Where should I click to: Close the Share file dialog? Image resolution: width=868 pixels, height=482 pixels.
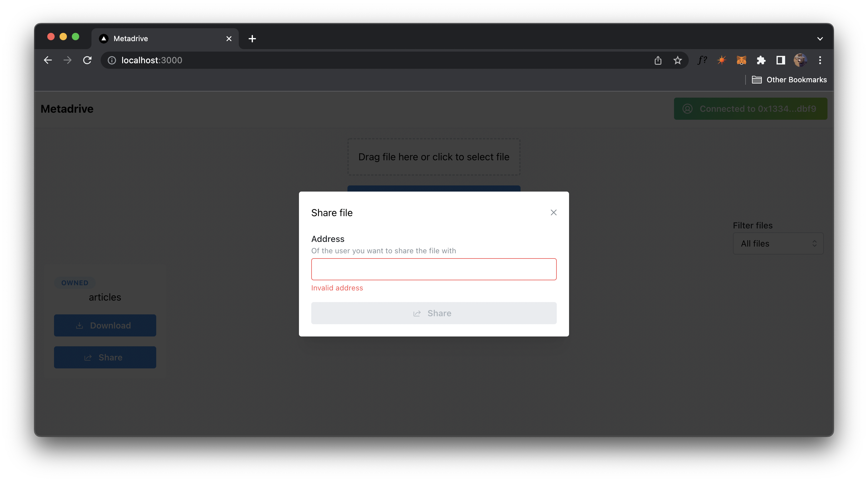pyautogui.click(x=553, y=213)
